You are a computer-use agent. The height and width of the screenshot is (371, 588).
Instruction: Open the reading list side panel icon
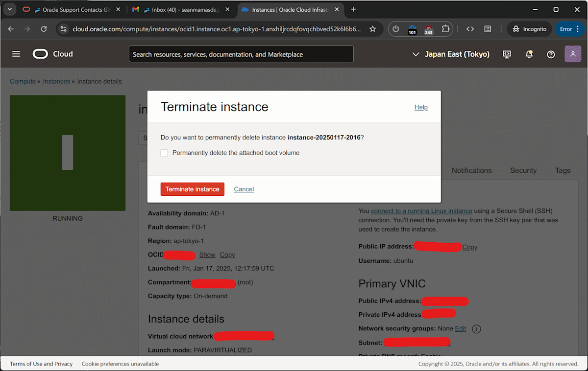coord(488,29)
